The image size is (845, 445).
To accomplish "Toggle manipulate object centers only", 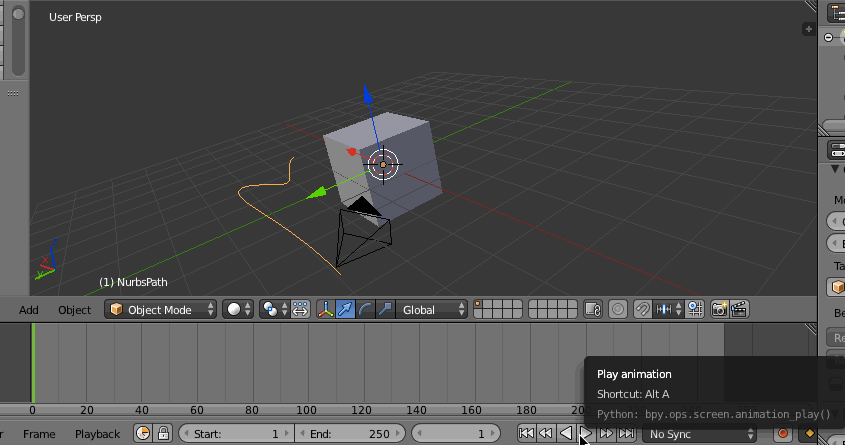I will (300, 310).
